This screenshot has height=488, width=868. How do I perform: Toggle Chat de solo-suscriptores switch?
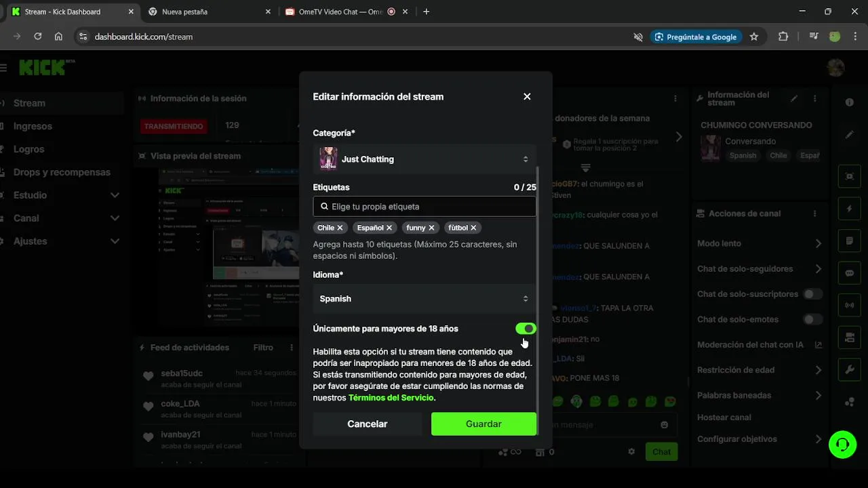pos(812,294)
